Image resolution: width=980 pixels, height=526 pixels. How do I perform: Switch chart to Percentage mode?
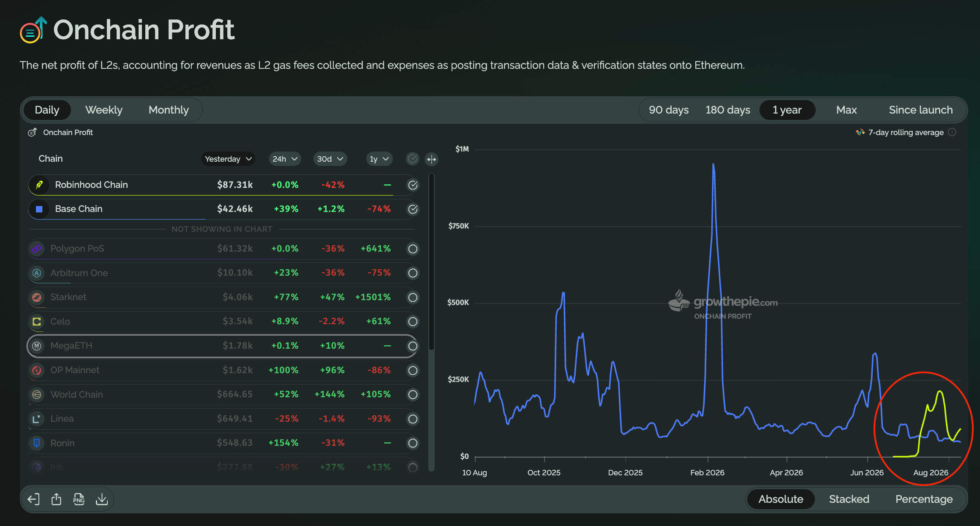pyautogui.click(x=924, y=499)
